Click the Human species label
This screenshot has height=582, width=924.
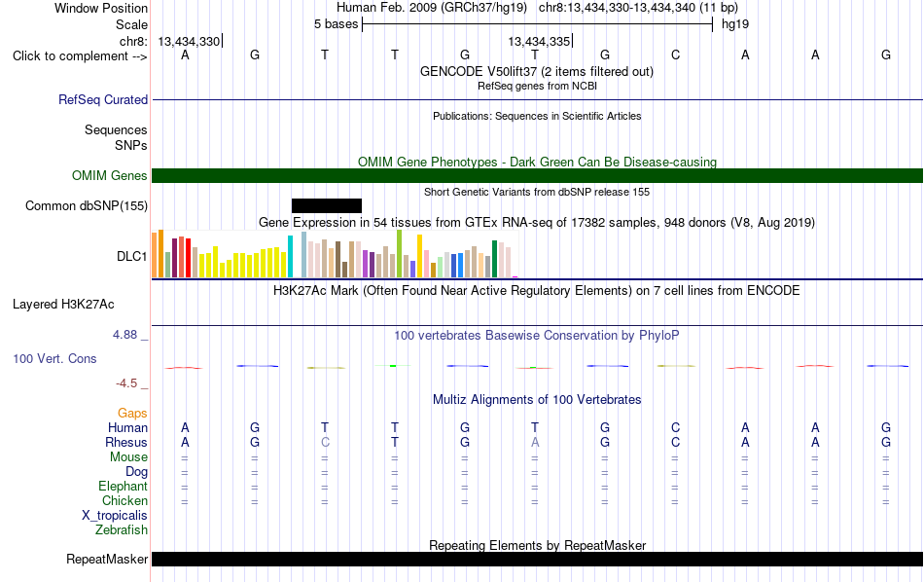tap(127, 427)
